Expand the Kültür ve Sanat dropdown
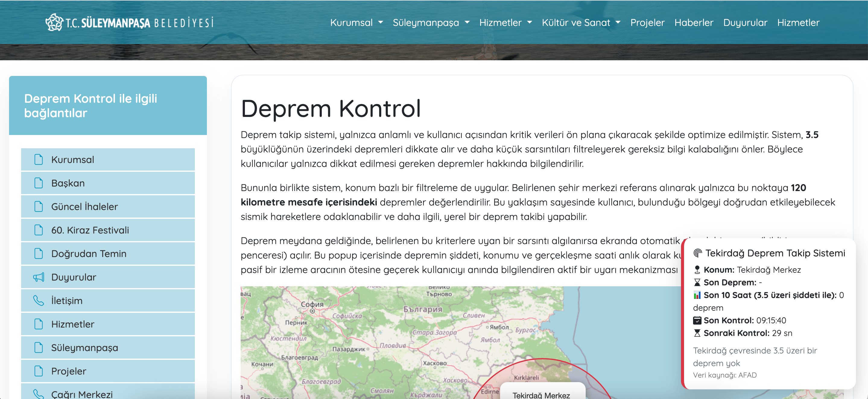This screenshot has height=399, width=868. (x=581, y=23)
